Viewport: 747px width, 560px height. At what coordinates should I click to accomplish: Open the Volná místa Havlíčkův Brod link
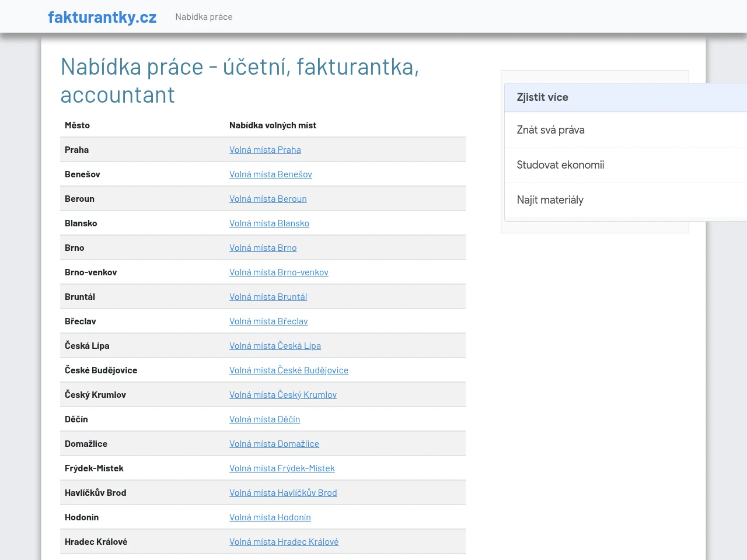(283, 493)
